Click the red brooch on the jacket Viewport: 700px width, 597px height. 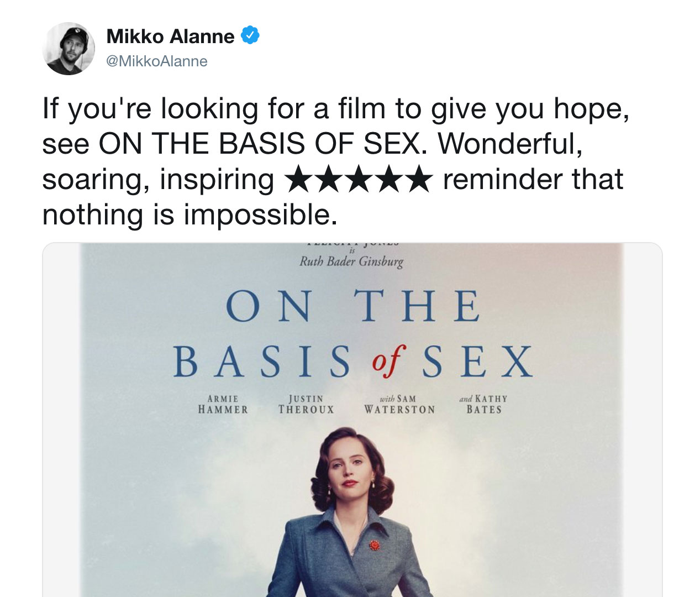point(375,545)
